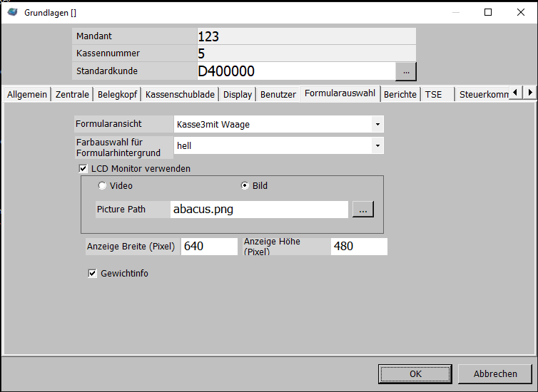This screenshot has width=538, height=392.
Task: Click the Abbrechen button
Action: (495, 373)
